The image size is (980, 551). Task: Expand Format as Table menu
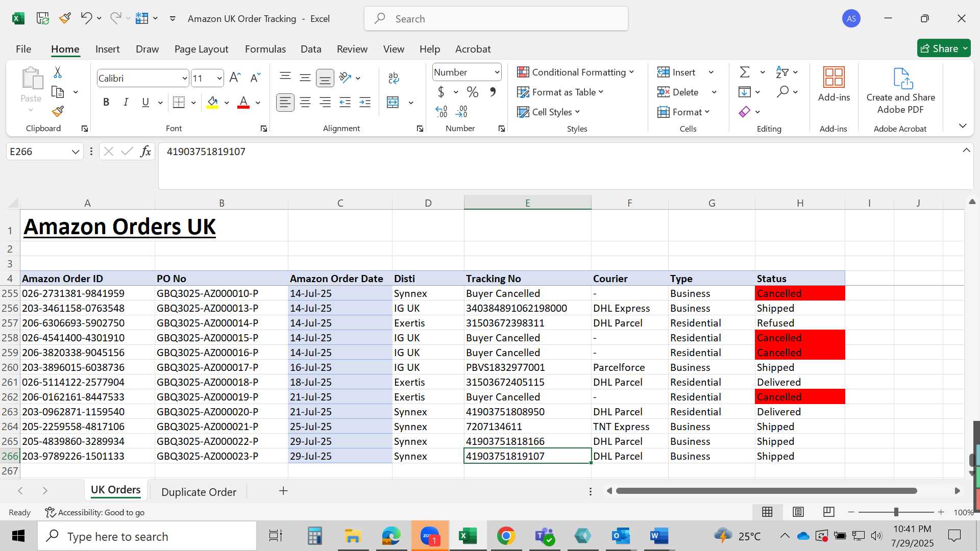coord(560,92)
